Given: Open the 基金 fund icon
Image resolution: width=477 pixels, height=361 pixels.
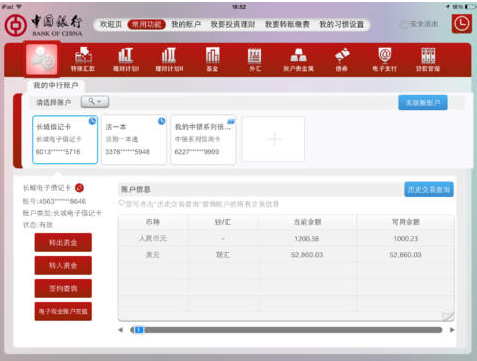Looking at the screenshot, I should (212, 60).
